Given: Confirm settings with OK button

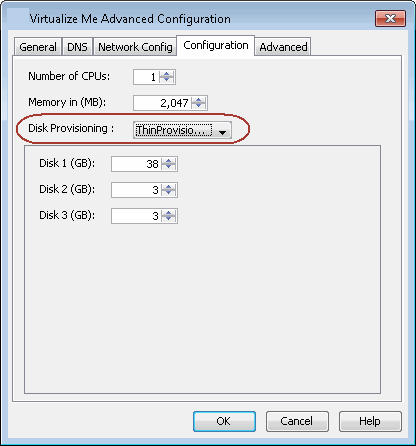Looking at the screenshot, I should (x=224, y=421).
